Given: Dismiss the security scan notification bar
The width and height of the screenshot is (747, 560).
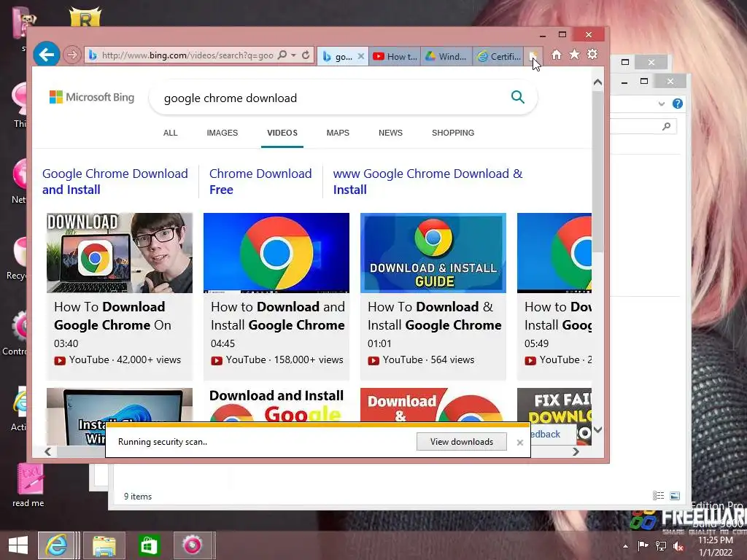Looking at the screenshot, I should pyautogui.click(x=519, y=443).
